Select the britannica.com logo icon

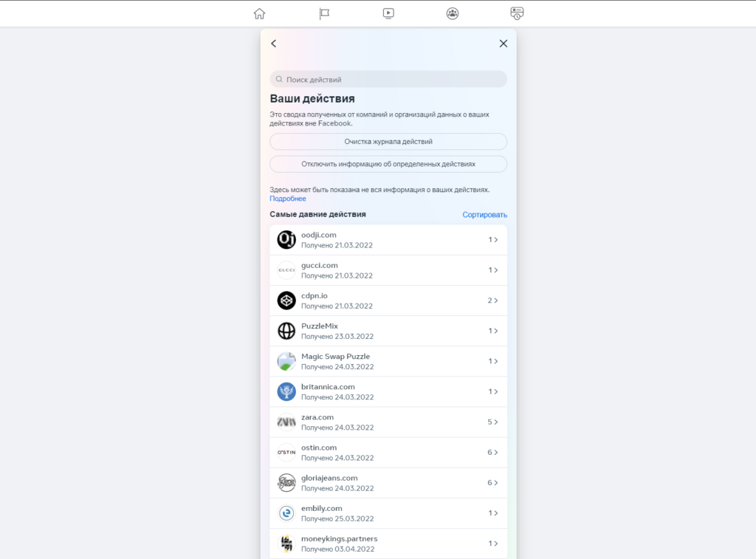tap(286, 391)
